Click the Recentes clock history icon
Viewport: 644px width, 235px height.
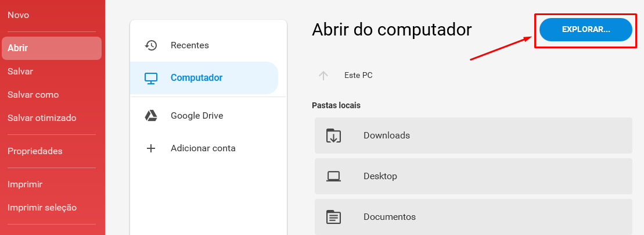151,45
